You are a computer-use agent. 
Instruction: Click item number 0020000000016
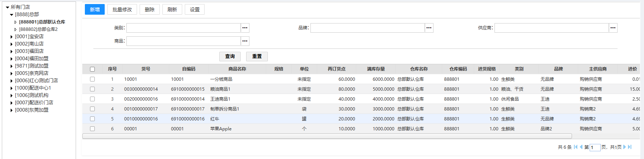[x=141, y=99]
